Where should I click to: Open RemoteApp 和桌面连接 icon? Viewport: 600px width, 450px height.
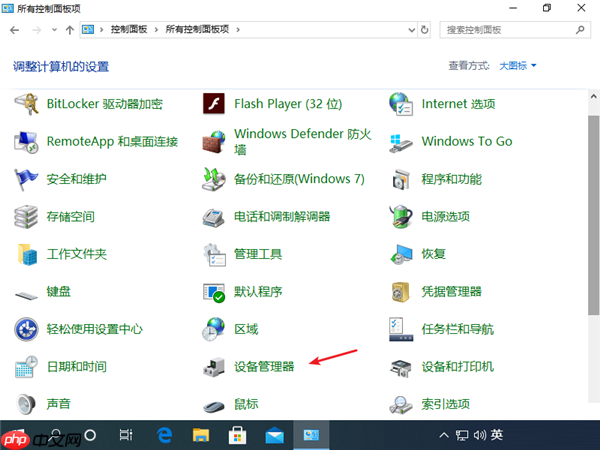tap(26, 142)
